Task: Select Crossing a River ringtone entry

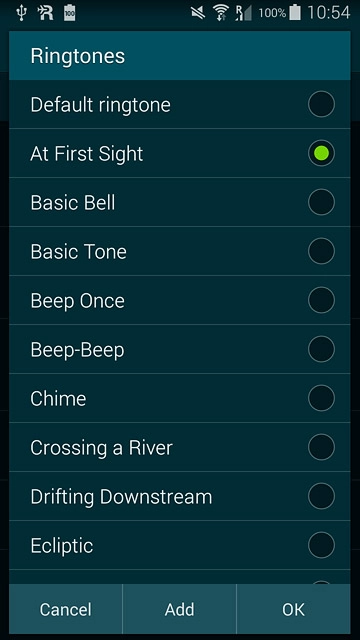Action: pyautogui.click(x=180, y=447)
